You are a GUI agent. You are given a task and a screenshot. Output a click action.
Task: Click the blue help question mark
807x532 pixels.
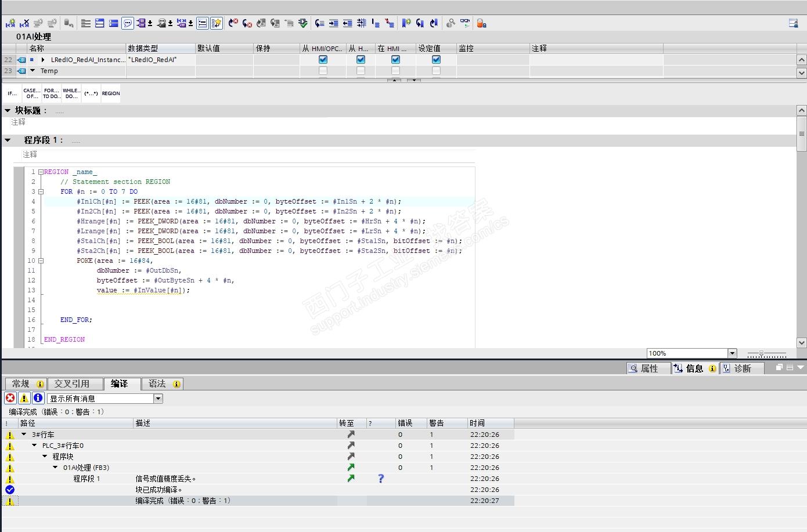(381, 479)
